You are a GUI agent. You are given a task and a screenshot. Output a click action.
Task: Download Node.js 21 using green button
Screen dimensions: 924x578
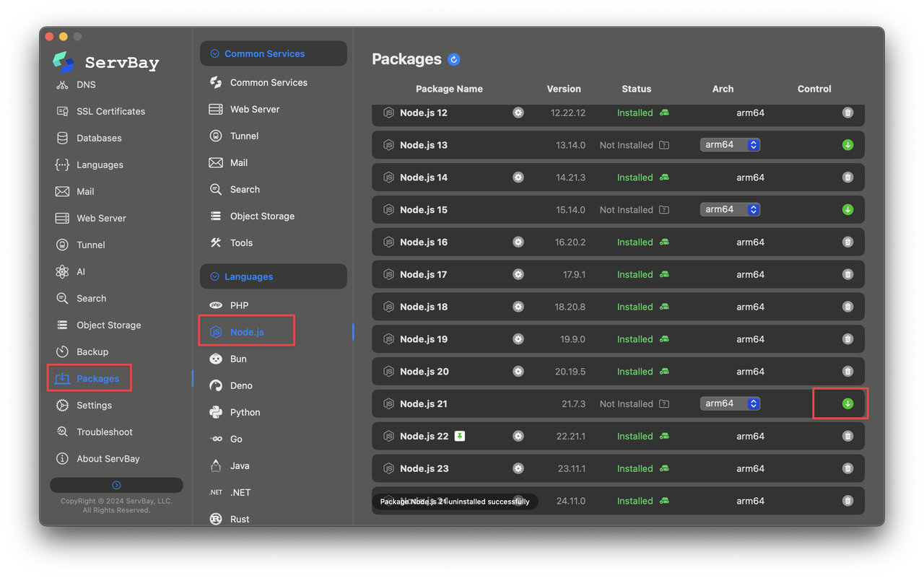click(847, 403)
